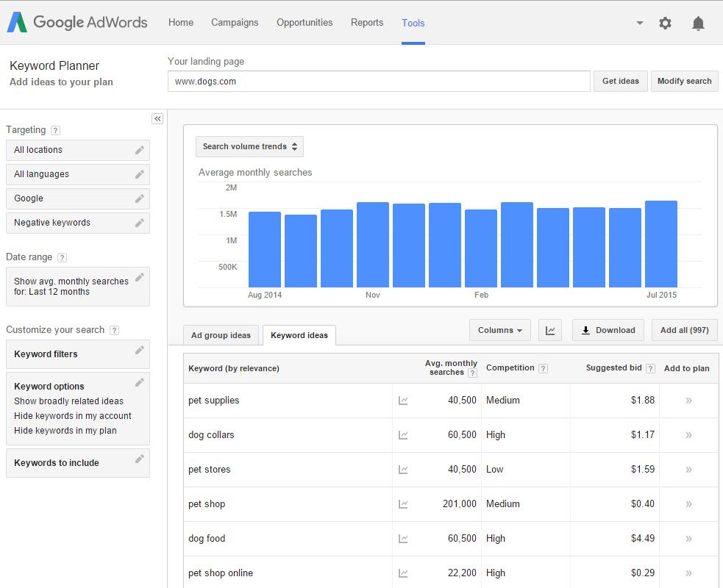
Task: Go to the Home menu
Action: (x=181, y=23)
